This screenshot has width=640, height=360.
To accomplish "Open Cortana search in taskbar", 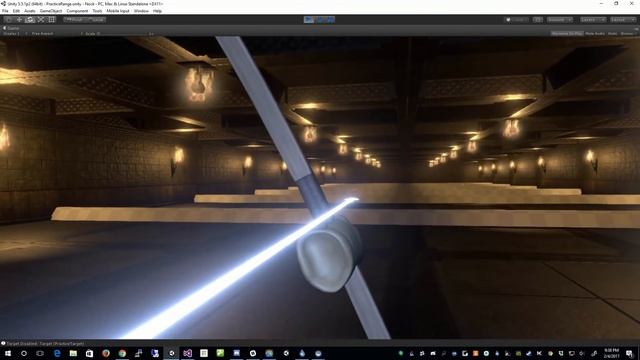I will tap(24, 353).
